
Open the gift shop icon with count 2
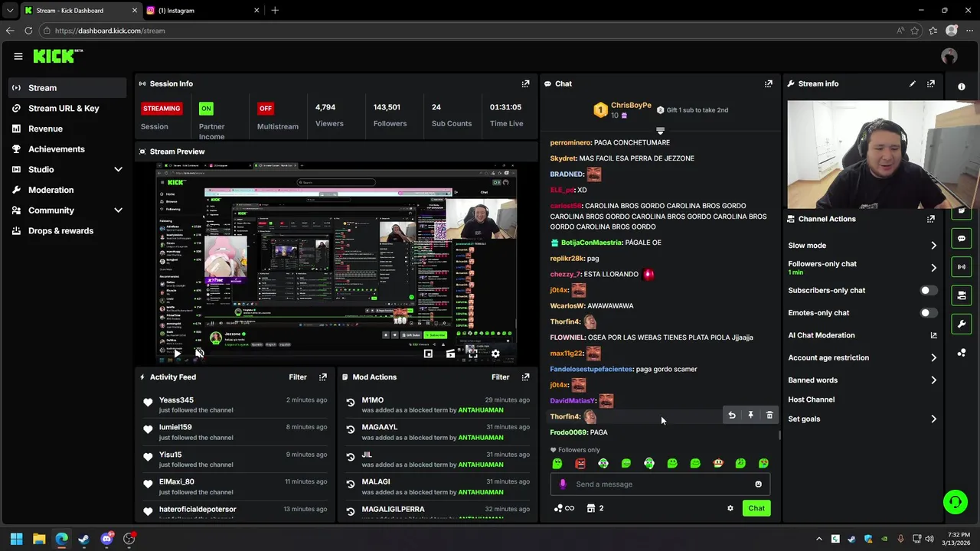[x=595, y=508]
